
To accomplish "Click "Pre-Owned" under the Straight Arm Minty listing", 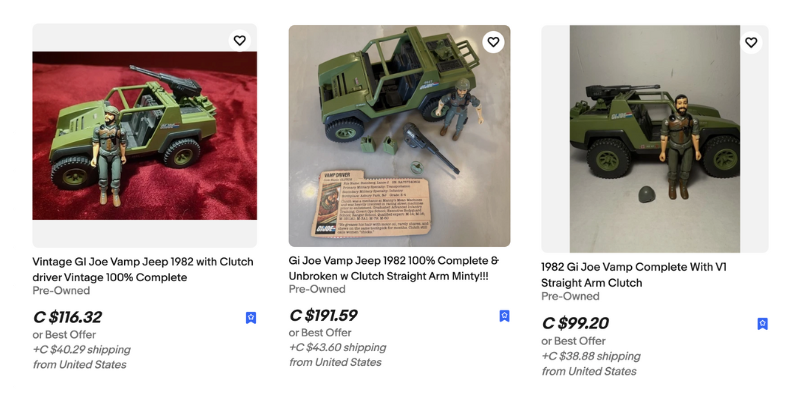I will tap(317, 289).
